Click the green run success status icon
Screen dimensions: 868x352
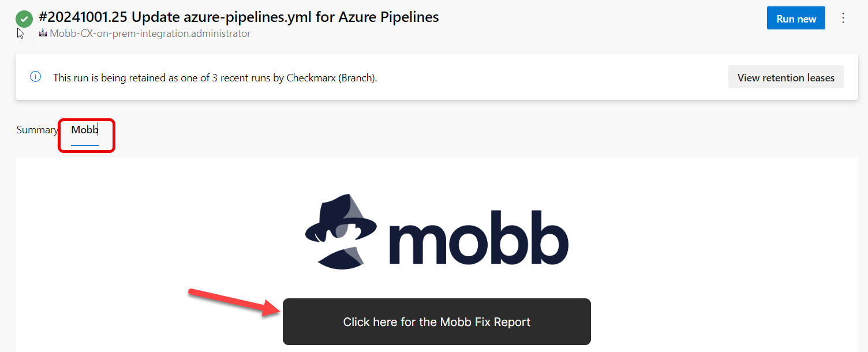(x=24, y=18)
